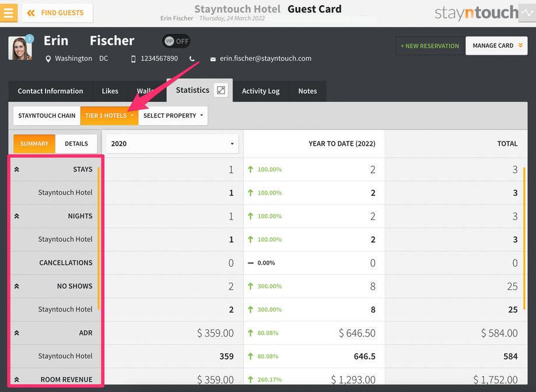Click Stayntouch Hotel under No Shows

click(65, 309)
